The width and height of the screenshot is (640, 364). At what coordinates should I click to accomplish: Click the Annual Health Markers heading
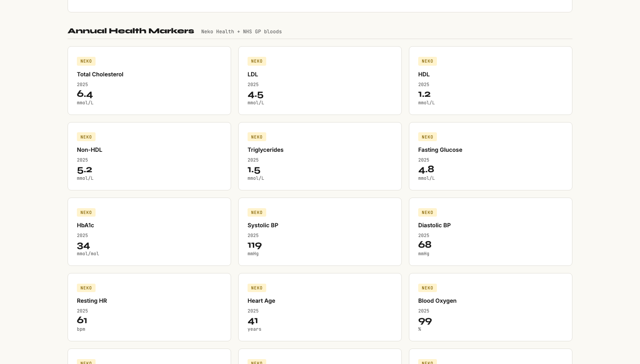[x=131, y=31]
